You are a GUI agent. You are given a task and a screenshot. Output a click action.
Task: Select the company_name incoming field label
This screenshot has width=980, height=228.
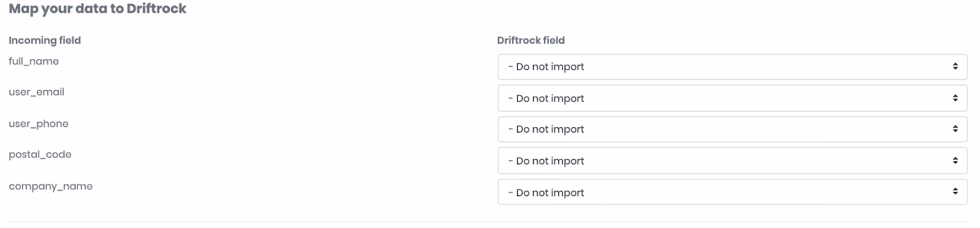point(50,186)
